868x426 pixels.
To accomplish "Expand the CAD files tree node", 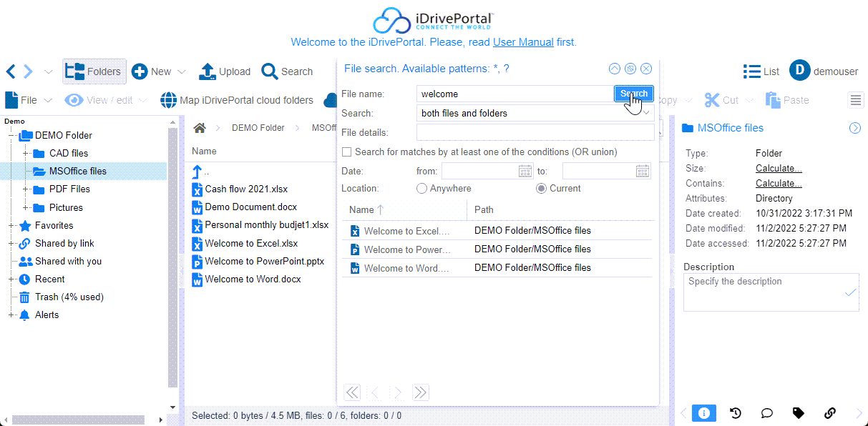I will [x=26, y=154].
